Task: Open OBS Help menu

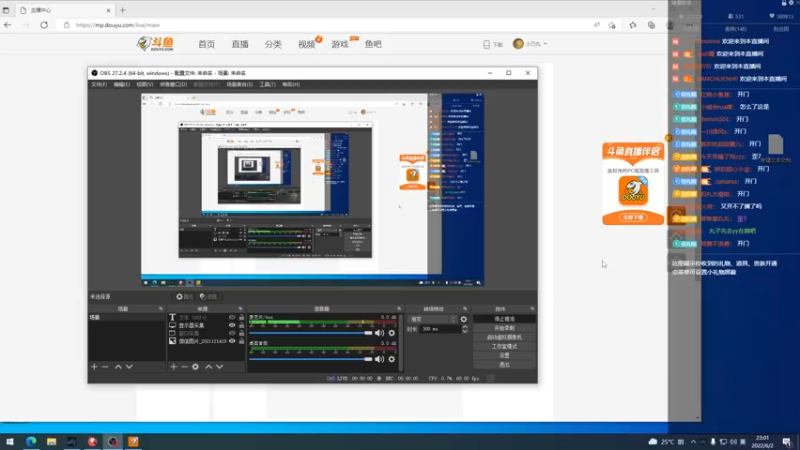Action: (x=291, y=84)
